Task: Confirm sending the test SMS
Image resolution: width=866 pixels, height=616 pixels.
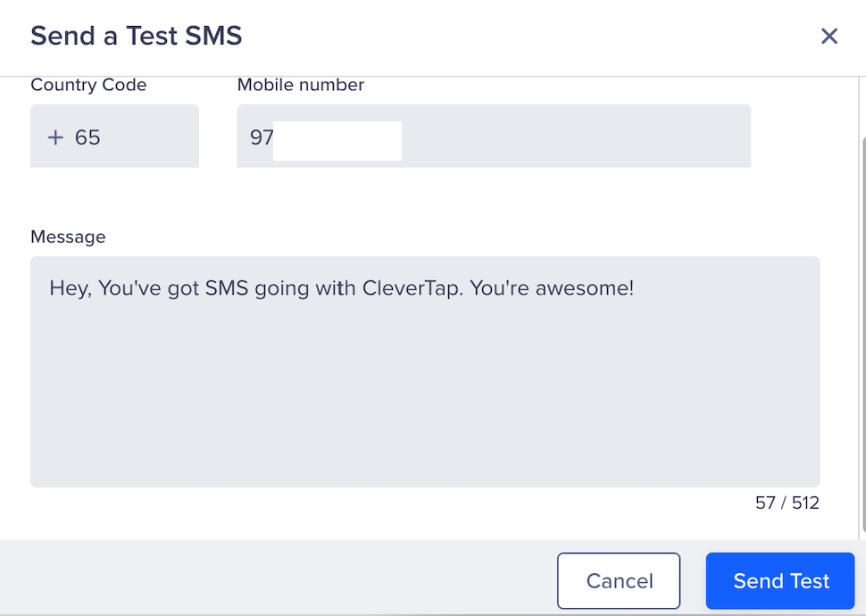Action: (x=779, y=580)
